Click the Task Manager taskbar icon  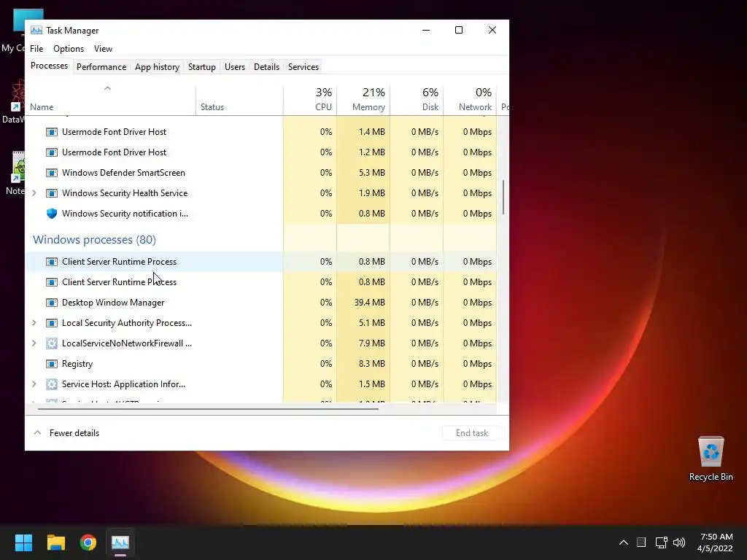click(x=120, y=542)
